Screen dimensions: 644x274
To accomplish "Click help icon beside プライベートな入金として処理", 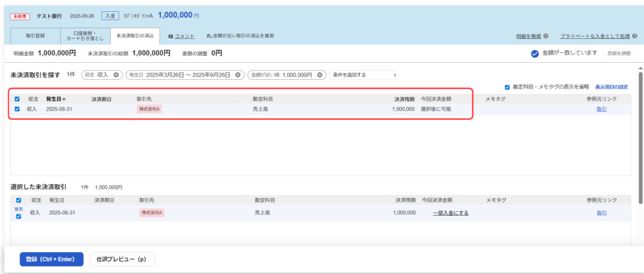I will point(634,36).
